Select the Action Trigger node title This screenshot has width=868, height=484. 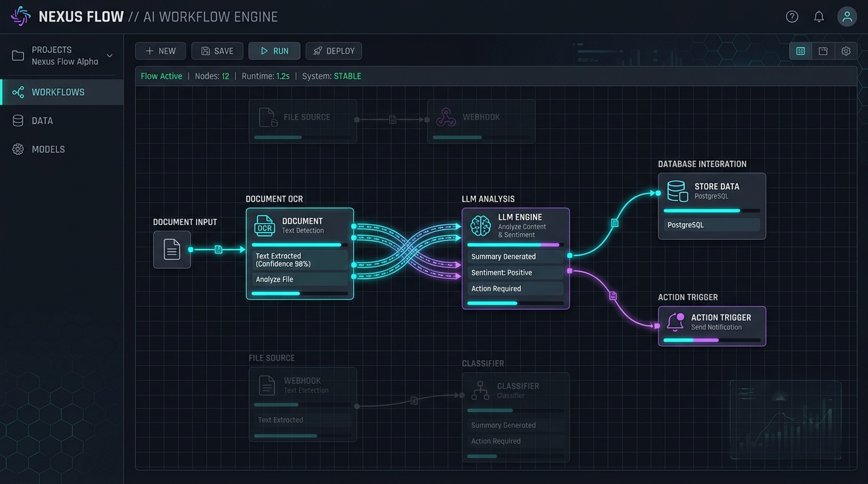click(x=721, y=318)
